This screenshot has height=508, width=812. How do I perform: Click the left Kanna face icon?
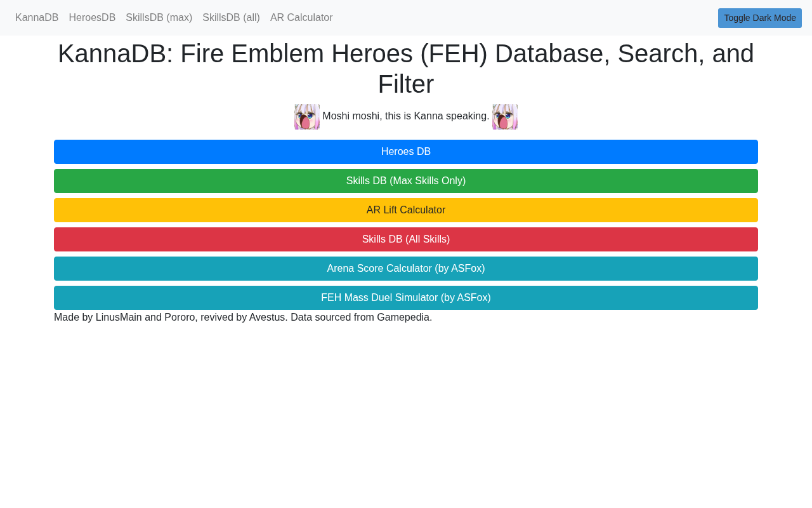[x=307, y=117]
